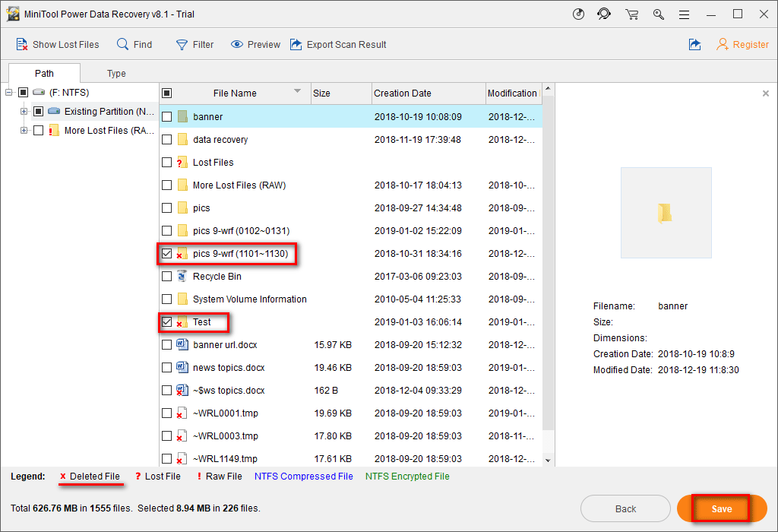Select the pics 9-wrf (0102~0131) folder row
Viewport: 778px width, 532px height.
pos(351,231)
